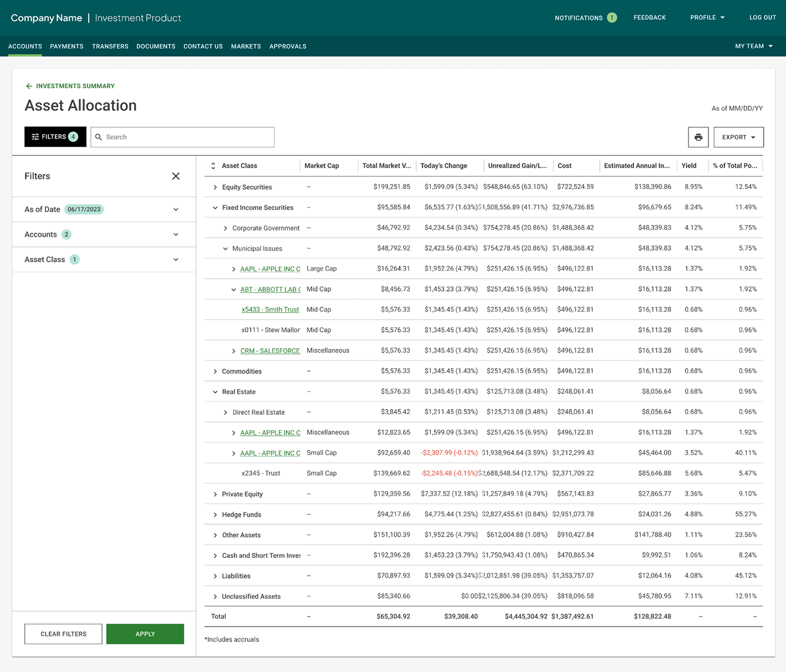Expand the Commodities row
The height and width of the screenshot is (672, 786).
215,372
